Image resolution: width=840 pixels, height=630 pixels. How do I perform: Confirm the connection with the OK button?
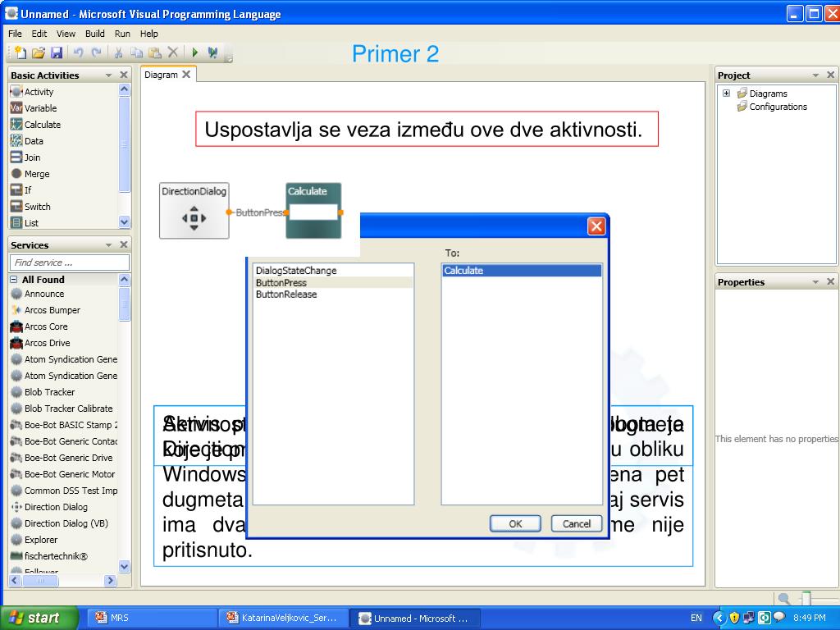[515, 523]
